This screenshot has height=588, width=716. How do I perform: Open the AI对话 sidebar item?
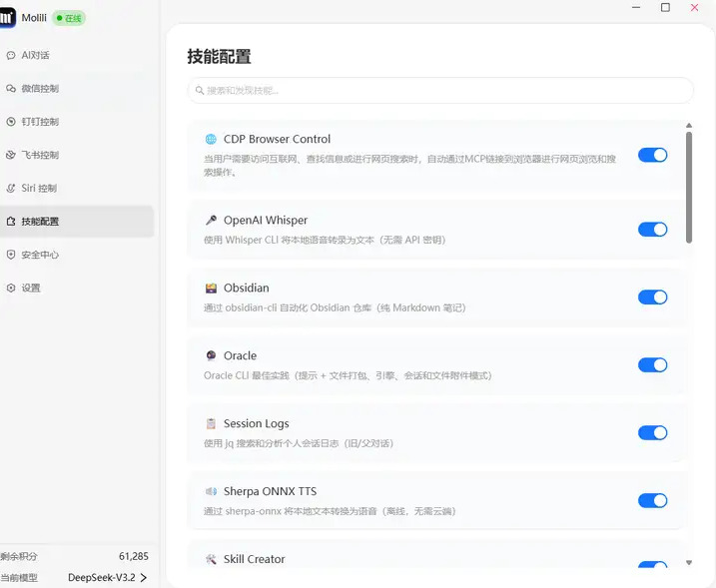click(35, 55)
